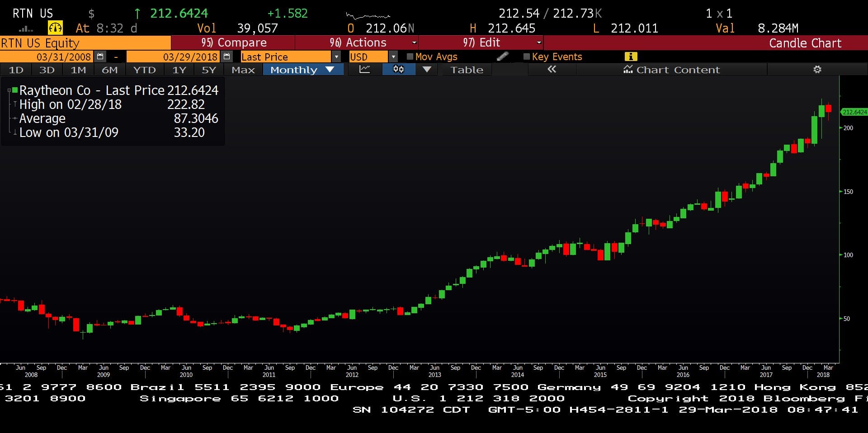Open the Table view
This screenshot has height=433, width=868.
tap(467, 70)
